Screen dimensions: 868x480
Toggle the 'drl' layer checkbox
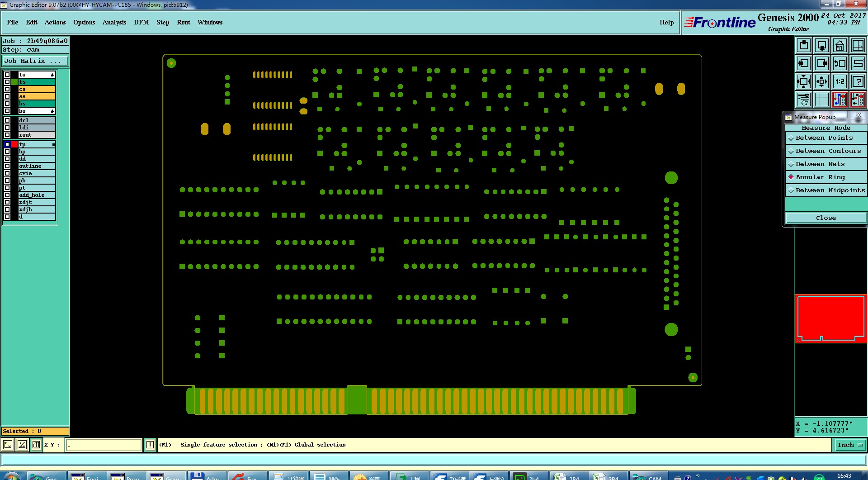pos(7,120)
